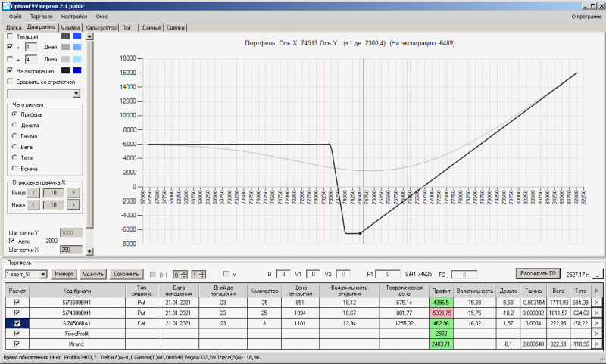606x364 pixels.
Task: Click the Импорт button
Action: (x=64, y=274)
